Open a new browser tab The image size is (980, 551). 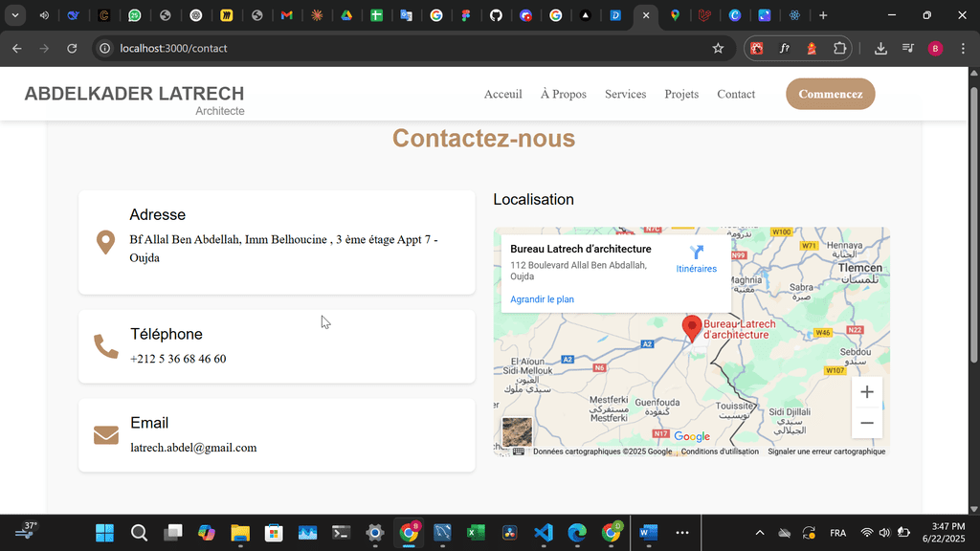823,15
